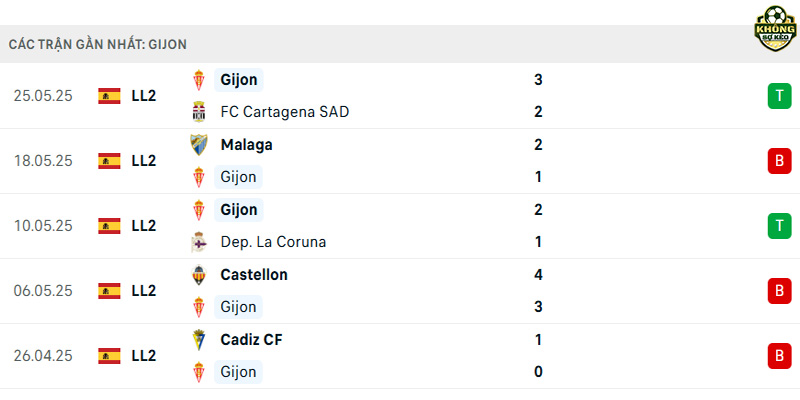Click the FC Cartagena SAD club crest
The width and height of the screenshot is (800, 400).
pyautogui.click(x=198, y=112)
